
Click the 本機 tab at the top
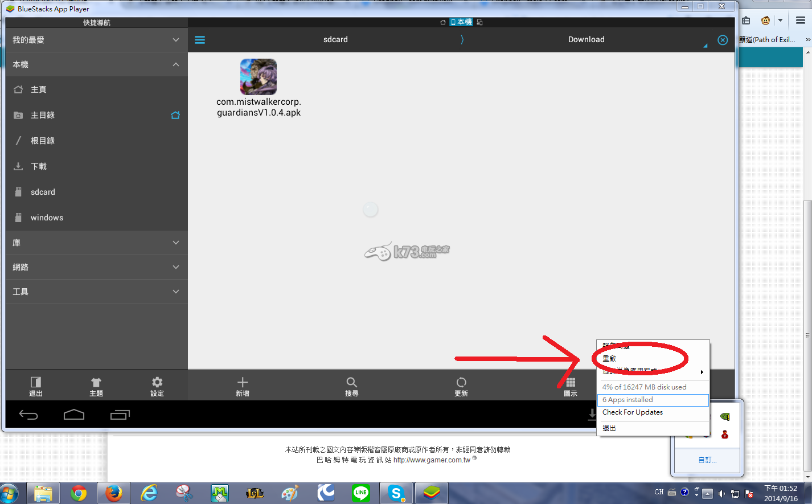tap(461, 22)
